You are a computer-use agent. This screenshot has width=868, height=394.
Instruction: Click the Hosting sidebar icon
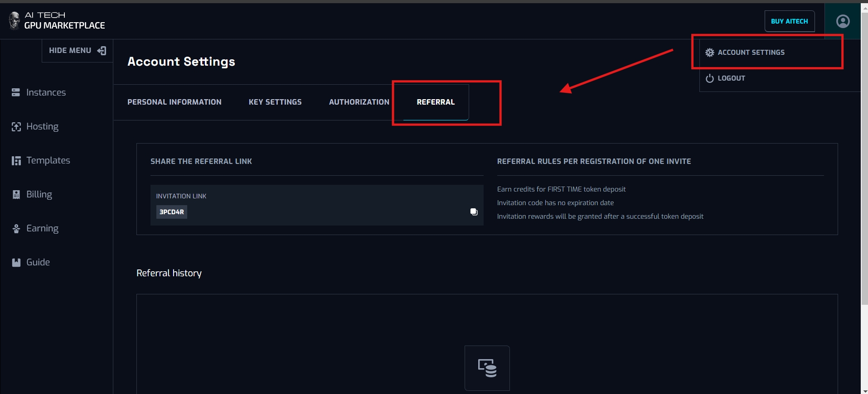click(16, 127)
